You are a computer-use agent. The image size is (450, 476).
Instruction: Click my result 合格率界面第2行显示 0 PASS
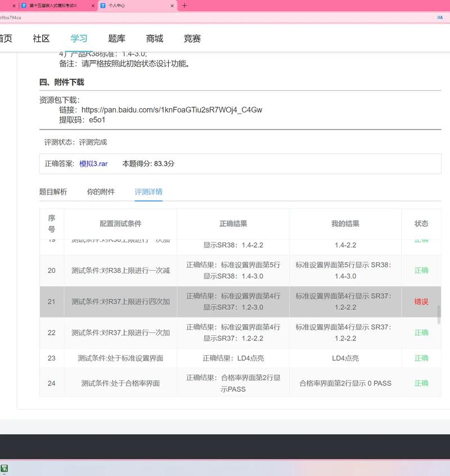(345, 383)
